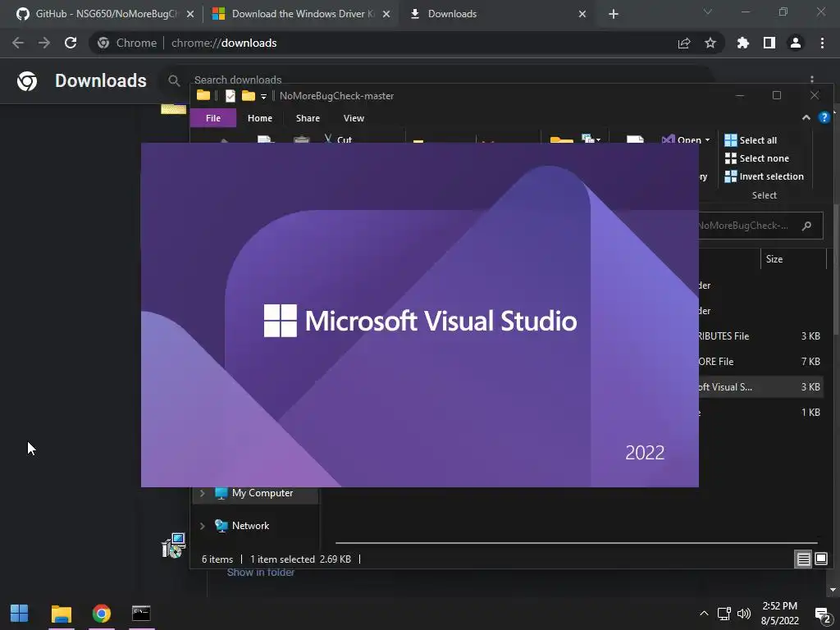This screenshot has width=840, height=630.
Task: Click the Size column header
Action: click(793, 259)
